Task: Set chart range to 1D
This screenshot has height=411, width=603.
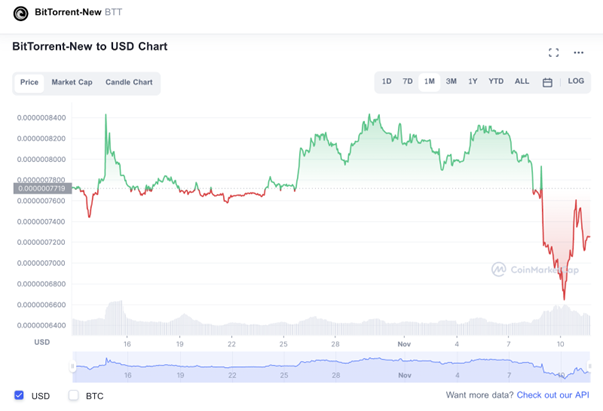Action: 386,82
